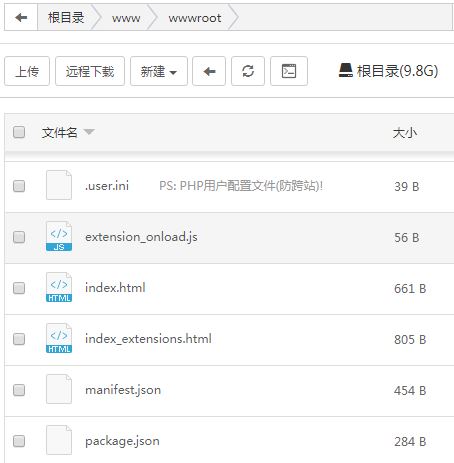Check the box for .user.ini
This screenshot has width=454, height=463.
click(x=19, y=186)
